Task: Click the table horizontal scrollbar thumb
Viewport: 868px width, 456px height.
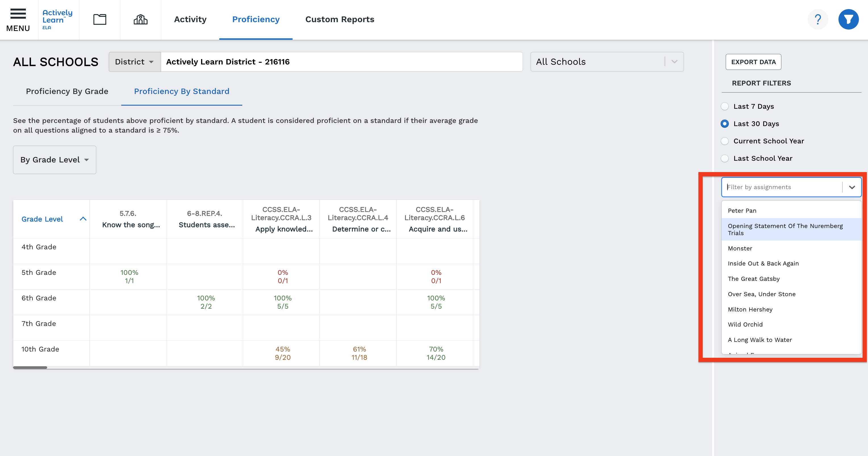Action: (x=30, y=367)
